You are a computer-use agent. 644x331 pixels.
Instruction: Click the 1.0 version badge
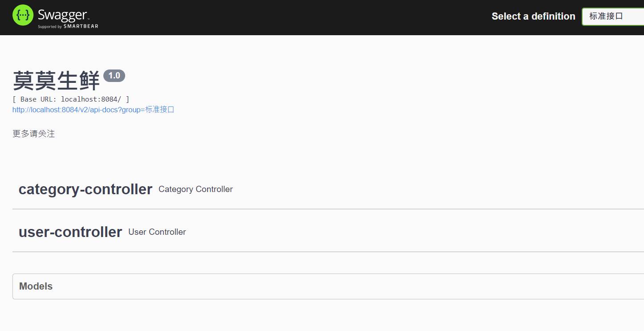(114, 76)
